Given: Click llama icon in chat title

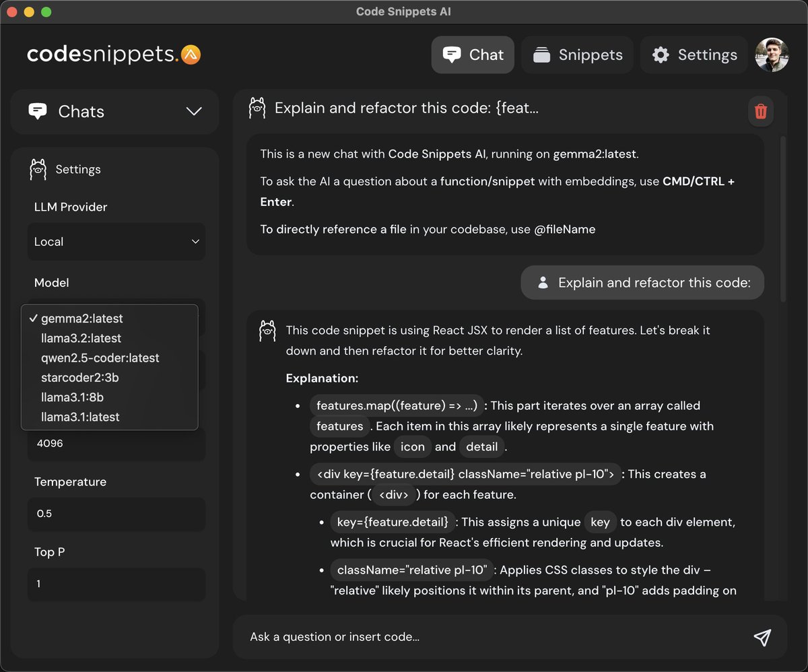Looking at the screenshot, I should click(x=257, y=108).
